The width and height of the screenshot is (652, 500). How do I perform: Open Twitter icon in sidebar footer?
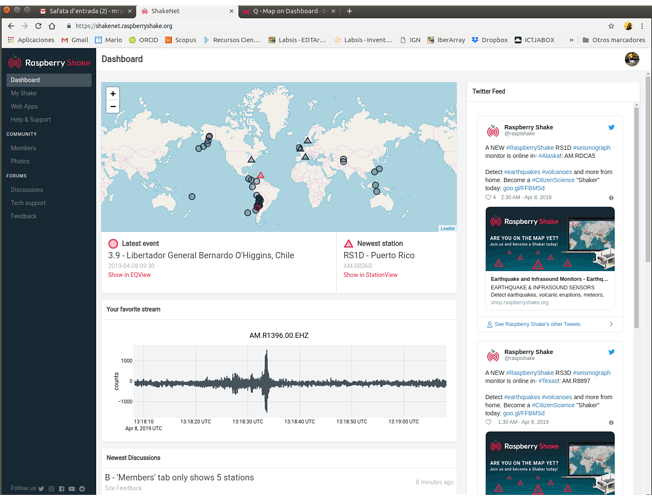click(x=41, y=489)
